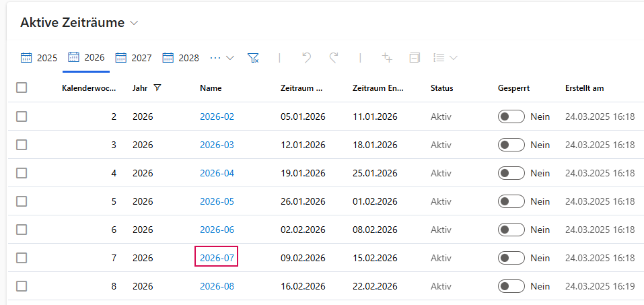
Task: Click the collapse panel square icon
Action: click(415, 58)
